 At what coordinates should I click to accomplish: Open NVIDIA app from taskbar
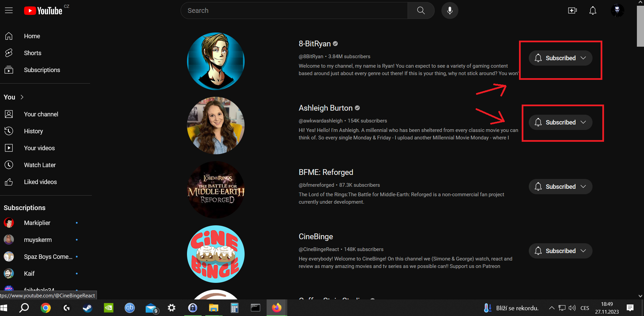(108, 308)
